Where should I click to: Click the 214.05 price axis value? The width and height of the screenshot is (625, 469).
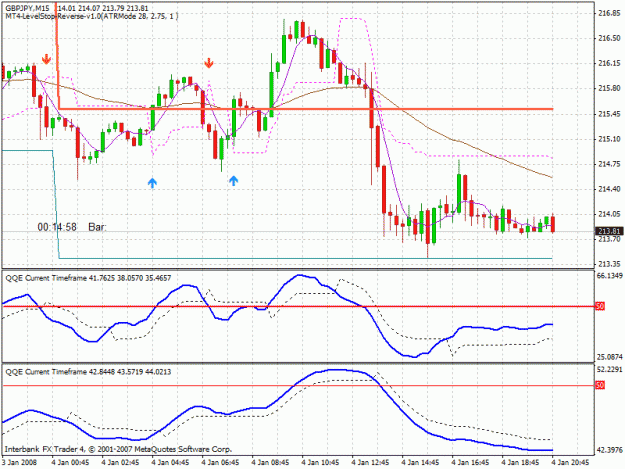609,214
